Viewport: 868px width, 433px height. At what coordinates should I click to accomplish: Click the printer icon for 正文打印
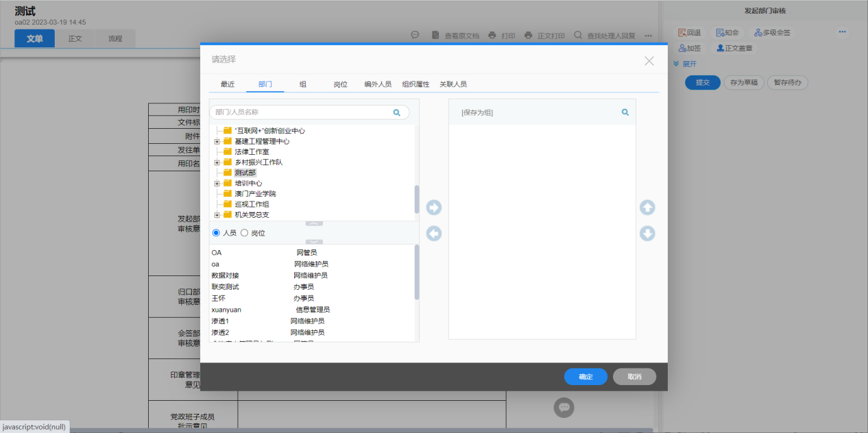coord(528,35)
